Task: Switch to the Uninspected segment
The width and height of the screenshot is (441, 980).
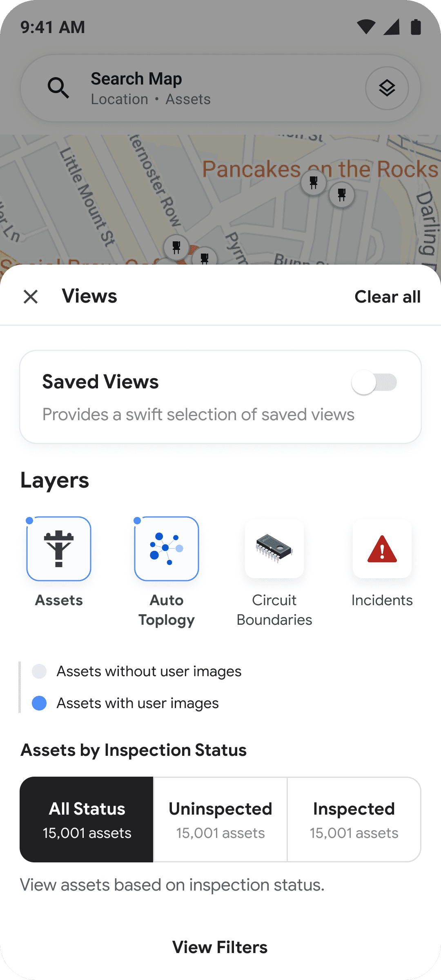Action: click(x=220, y=820)
